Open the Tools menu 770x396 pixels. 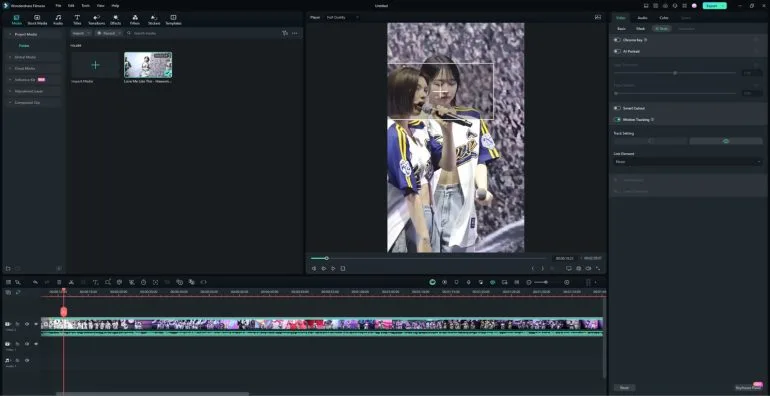[x=85, y=5]
